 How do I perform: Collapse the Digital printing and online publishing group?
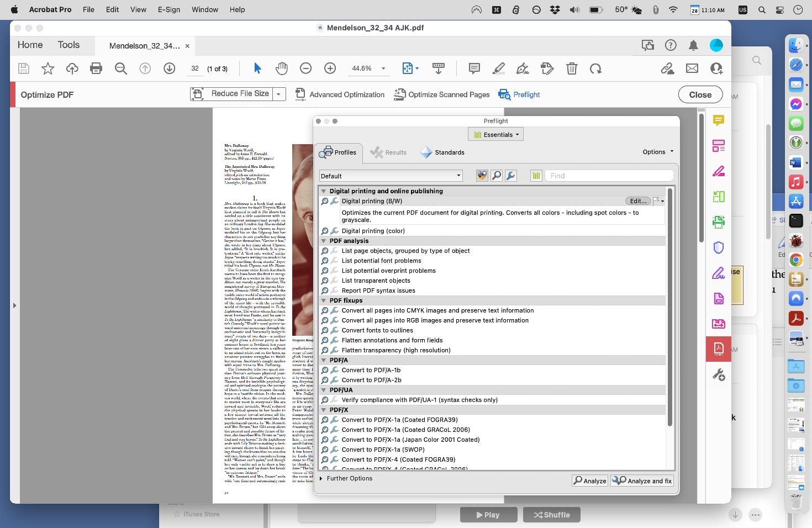tap(324, 191)
